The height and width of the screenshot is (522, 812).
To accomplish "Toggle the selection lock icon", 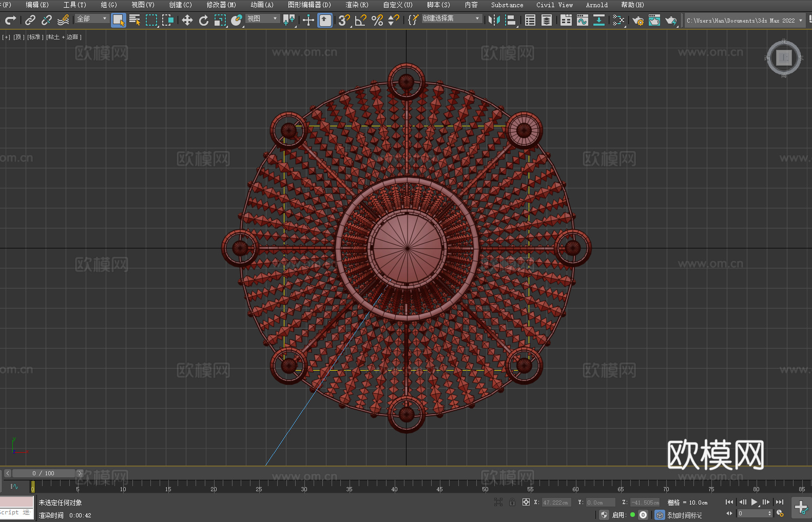I will 512,502.
